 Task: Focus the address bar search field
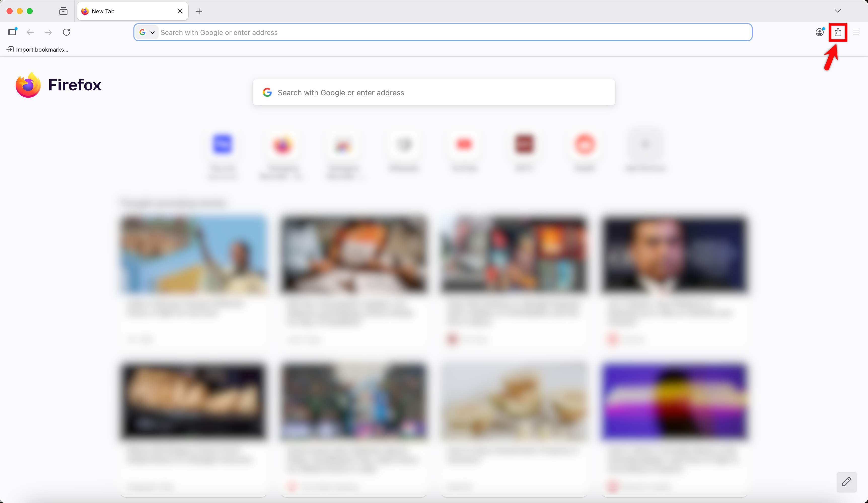tap(443, 32)
